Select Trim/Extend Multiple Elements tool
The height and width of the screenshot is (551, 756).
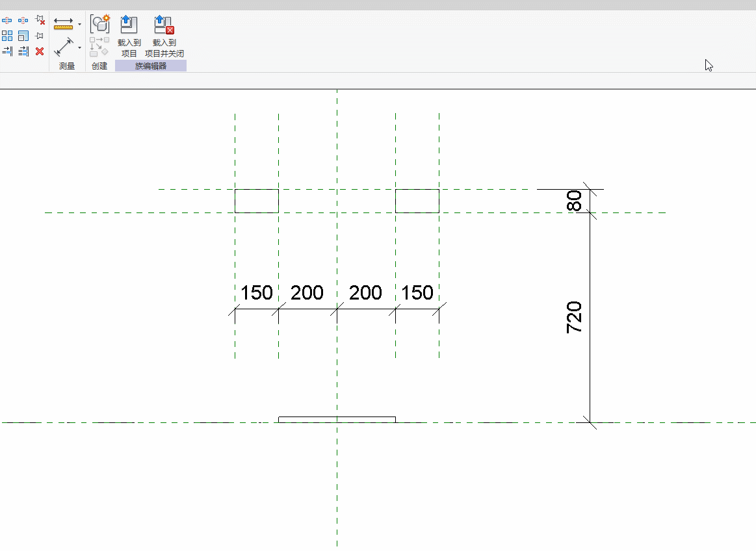pos(23,51)
